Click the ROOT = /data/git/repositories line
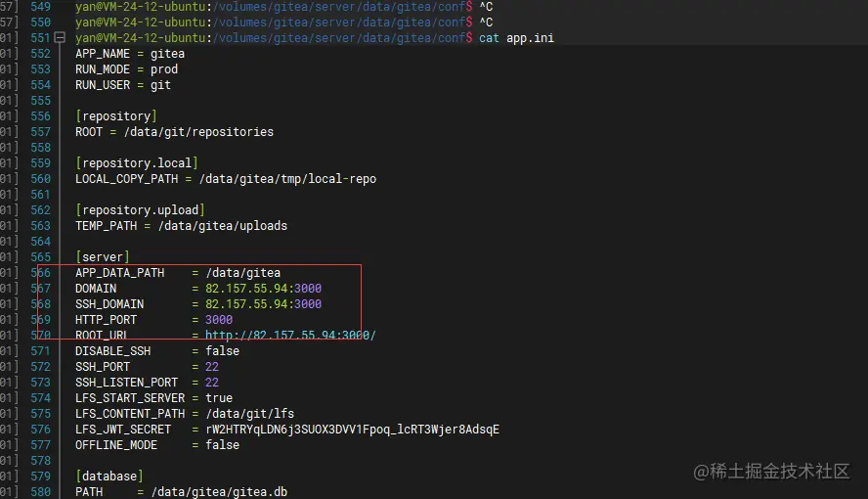 click(174, 132)
